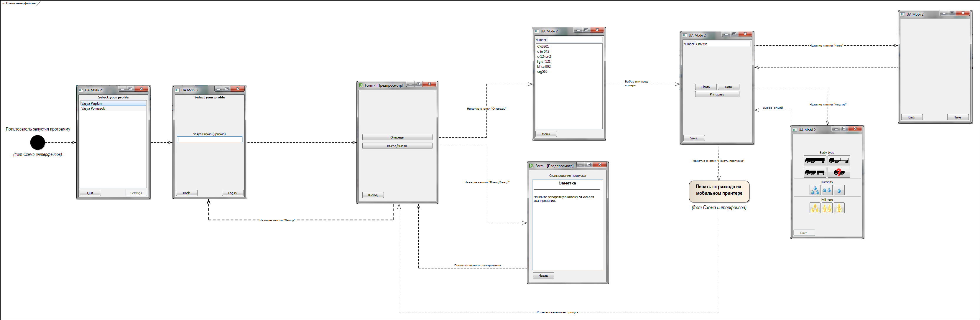
Task: Select Vasya Pomazok profile
Action: [x=113, y=108]
